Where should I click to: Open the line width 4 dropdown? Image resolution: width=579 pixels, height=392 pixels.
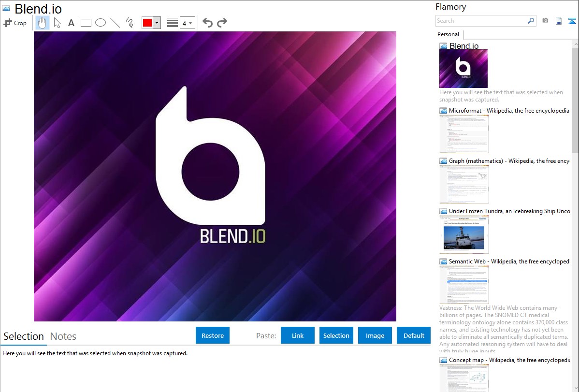(x=187, y=23)
